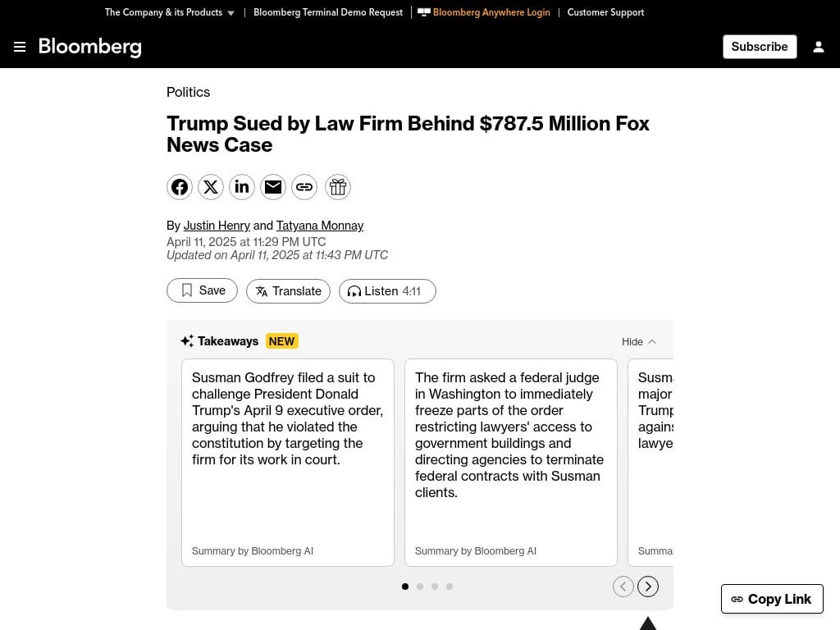Start the Listen audio playback
Image resolution: width=840 pixels, height=630 pixels.
pos(386,290)
